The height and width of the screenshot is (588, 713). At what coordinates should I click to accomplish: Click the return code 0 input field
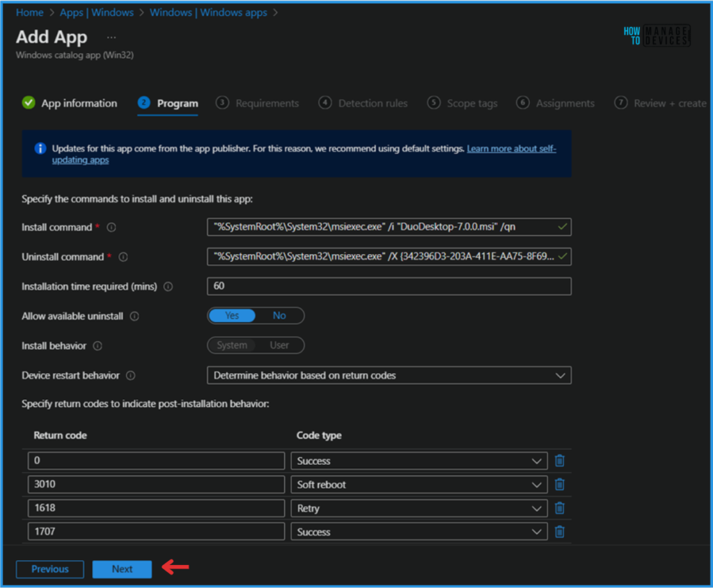pyautogui.click(x=157, y=461)
